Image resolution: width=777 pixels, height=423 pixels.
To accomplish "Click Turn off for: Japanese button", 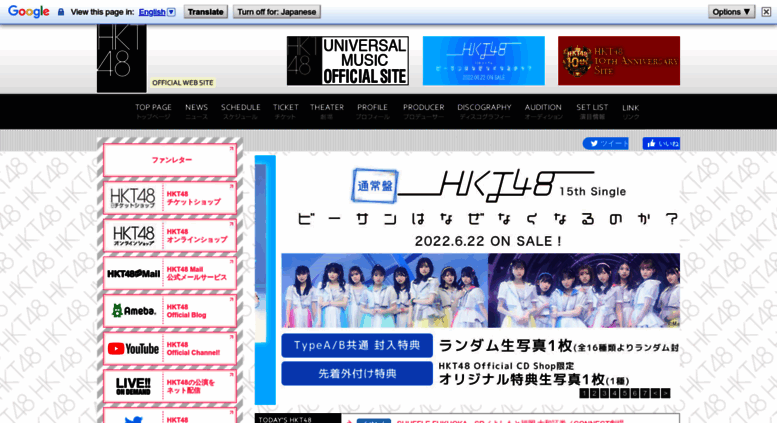I will point(277,12).
